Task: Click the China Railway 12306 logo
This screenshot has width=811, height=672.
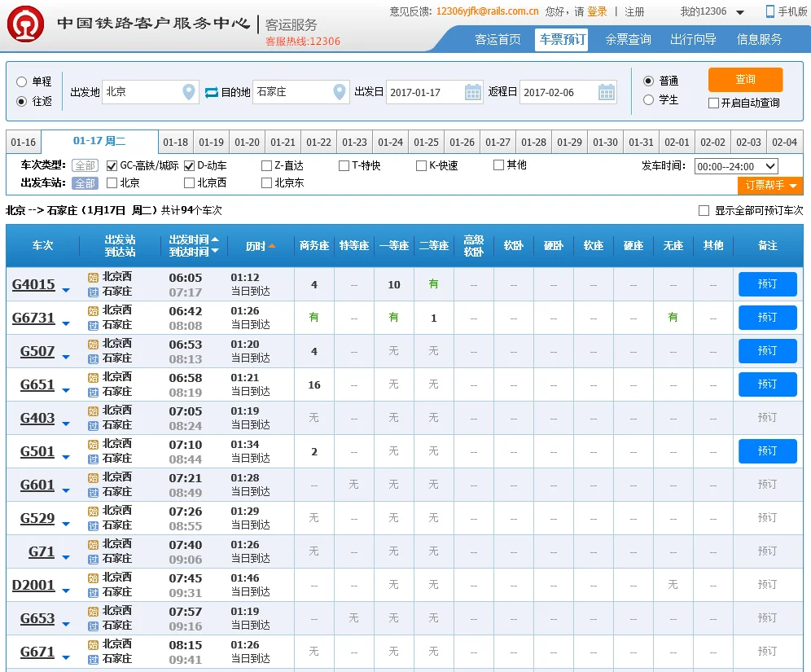Action: [x=24, y=24]
